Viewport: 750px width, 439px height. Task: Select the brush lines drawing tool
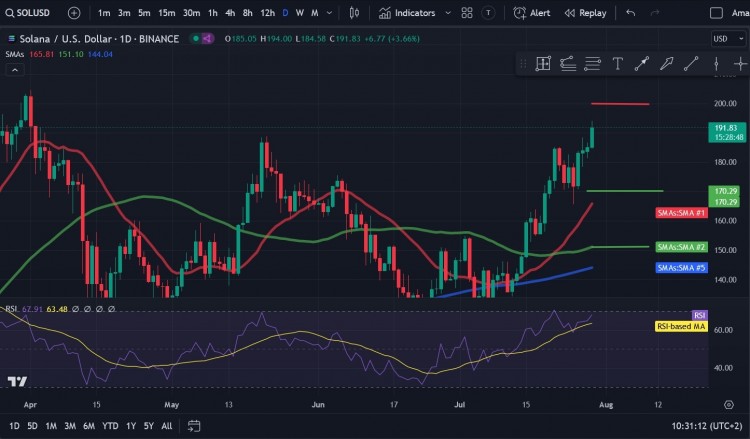568,64
